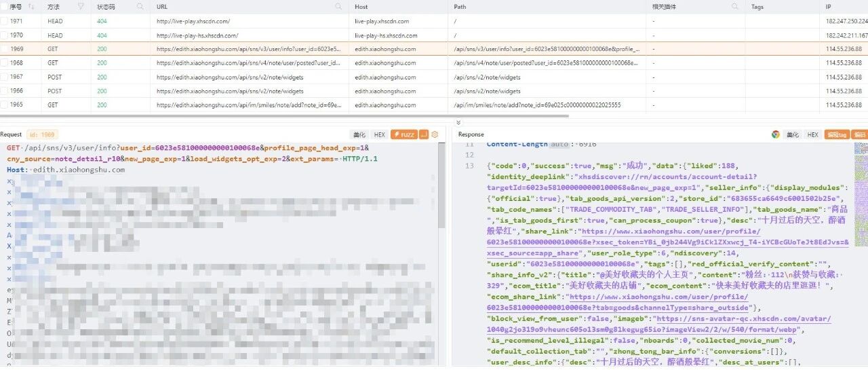Click the Host header line in request
This screenshot has height=370, width=868.
66,170
